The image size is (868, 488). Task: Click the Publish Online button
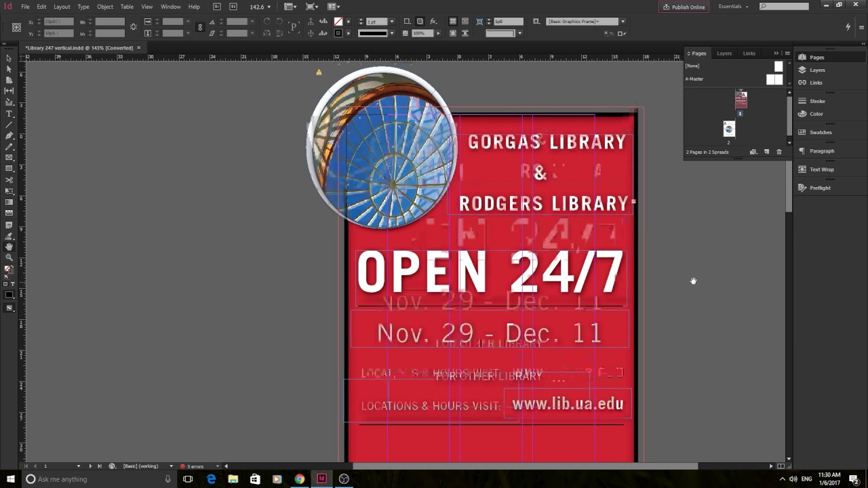click(x=684, y=7)
